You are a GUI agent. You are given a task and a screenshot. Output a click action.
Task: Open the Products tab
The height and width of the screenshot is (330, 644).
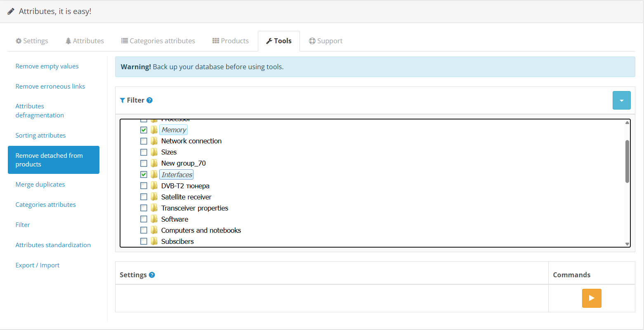[231, 41]
